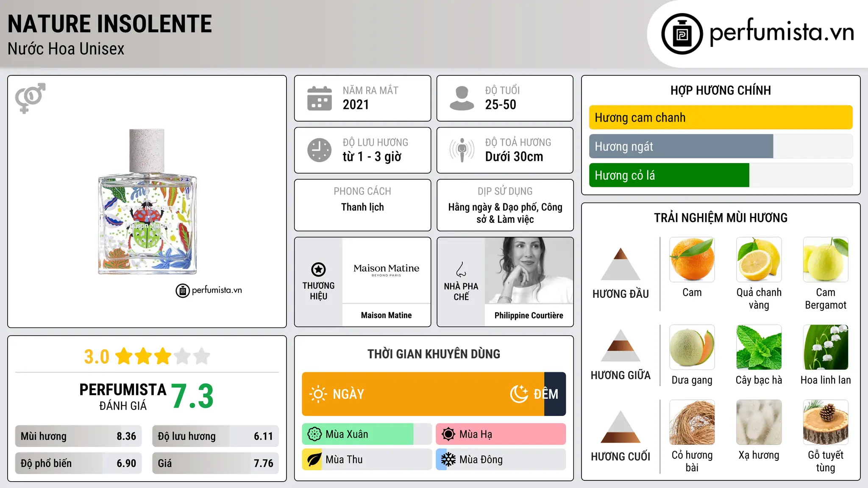Click the leaf icon for Mùa Thu
This screenshot has width=868, height=488.
pyautogui.click(x=314, y=460)
